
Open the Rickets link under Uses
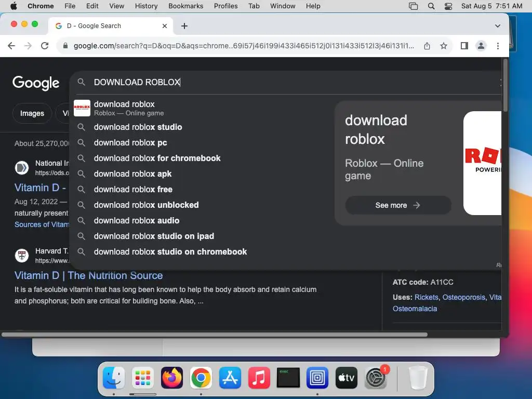426,297
